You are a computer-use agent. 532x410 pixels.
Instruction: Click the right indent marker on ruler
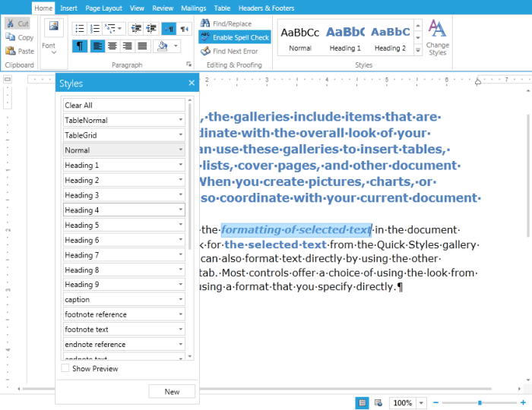478,82
